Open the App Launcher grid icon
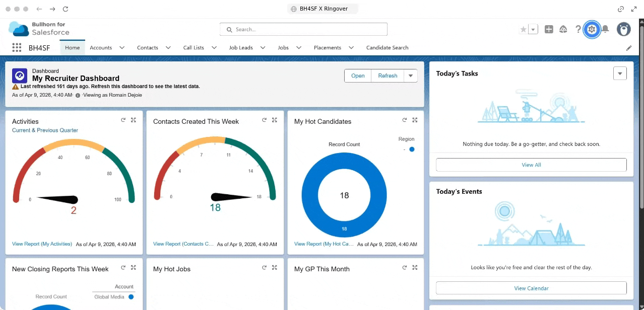644x310 pixels. (x=17, y=48)
